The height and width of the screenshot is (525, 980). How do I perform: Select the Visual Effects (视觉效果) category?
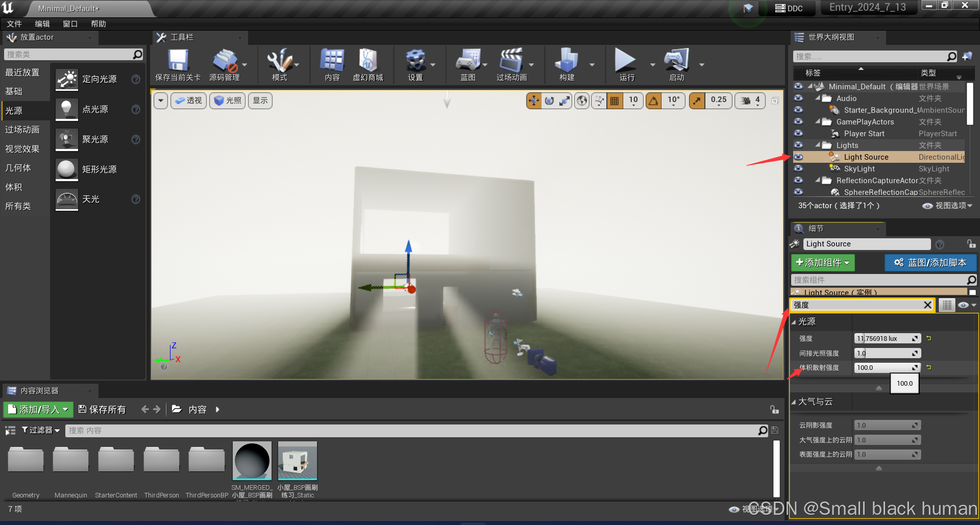point(22,149)
